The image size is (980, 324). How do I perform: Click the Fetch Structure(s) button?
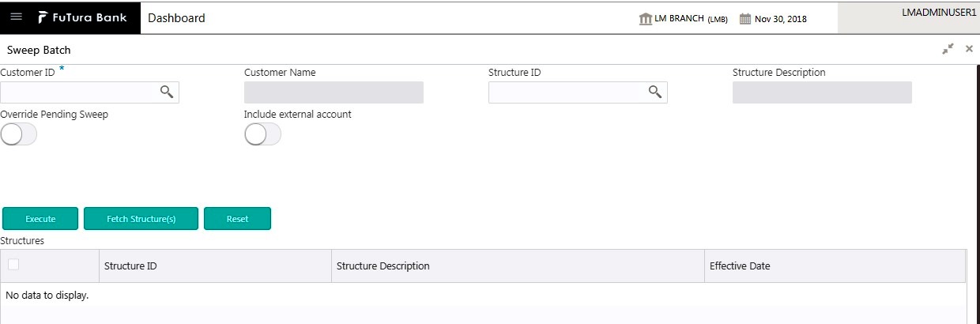pyautogui.click(x=141, y=219)
